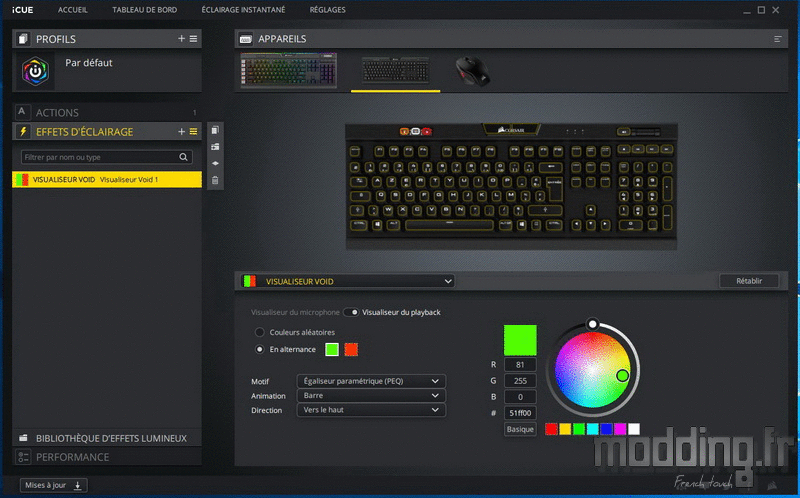Open the Direction dropdown
This screenshot has height=498, width=800.
point(371,410)
